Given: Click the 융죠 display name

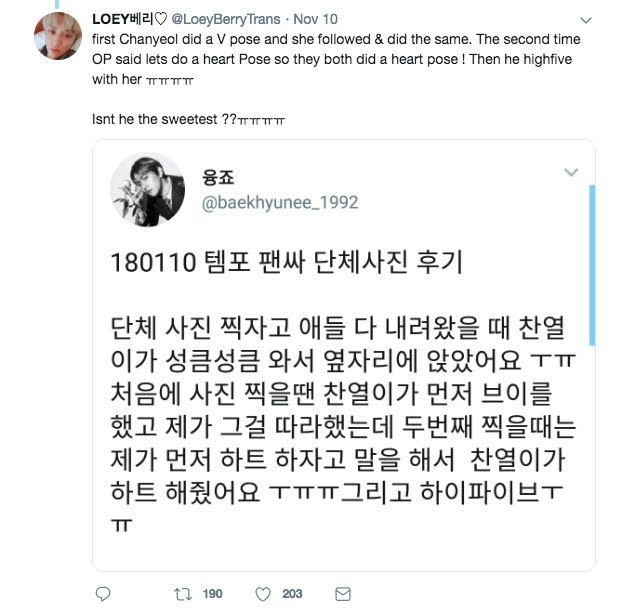Looking at the screenshot, I should tap(218, 177).
